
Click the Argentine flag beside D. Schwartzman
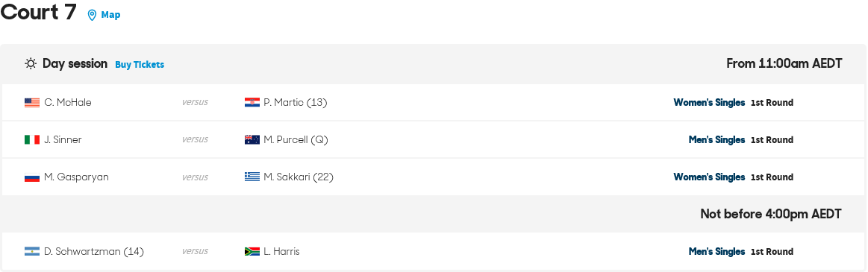coord(32,252)
